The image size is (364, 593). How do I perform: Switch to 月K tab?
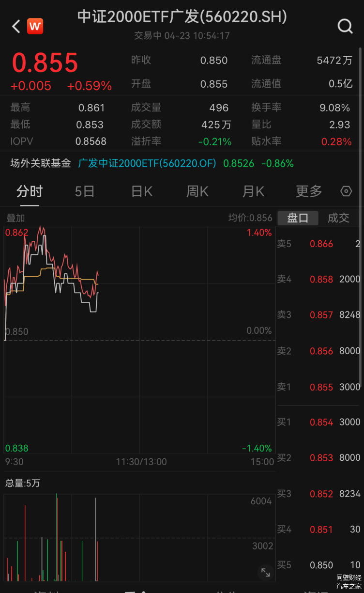[253, 191]
